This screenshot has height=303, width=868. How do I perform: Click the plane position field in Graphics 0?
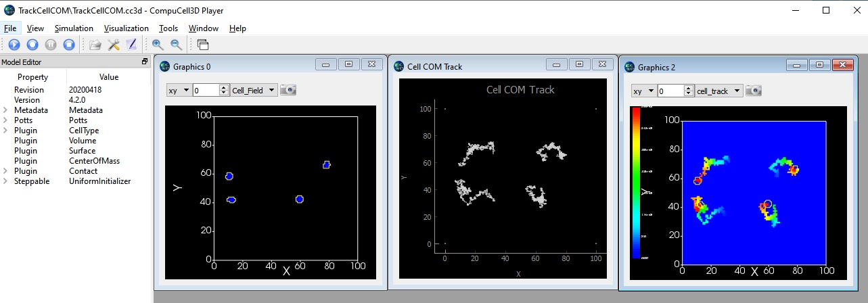point(206,90)
